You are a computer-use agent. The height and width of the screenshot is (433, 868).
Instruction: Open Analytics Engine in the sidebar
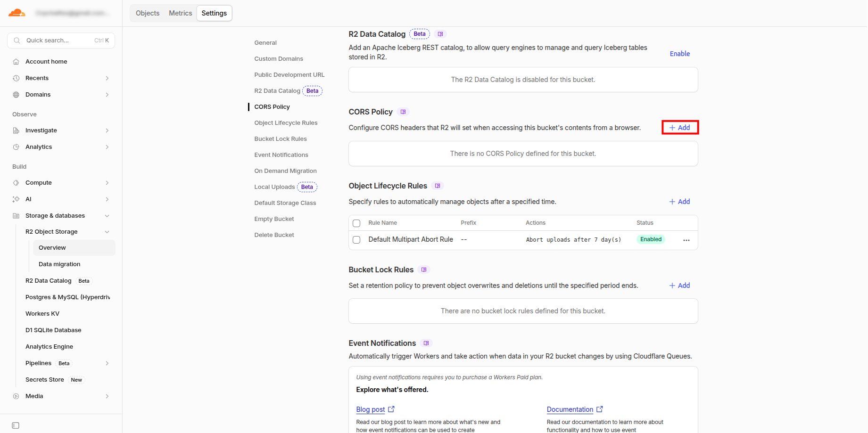(x=49, y=347)
